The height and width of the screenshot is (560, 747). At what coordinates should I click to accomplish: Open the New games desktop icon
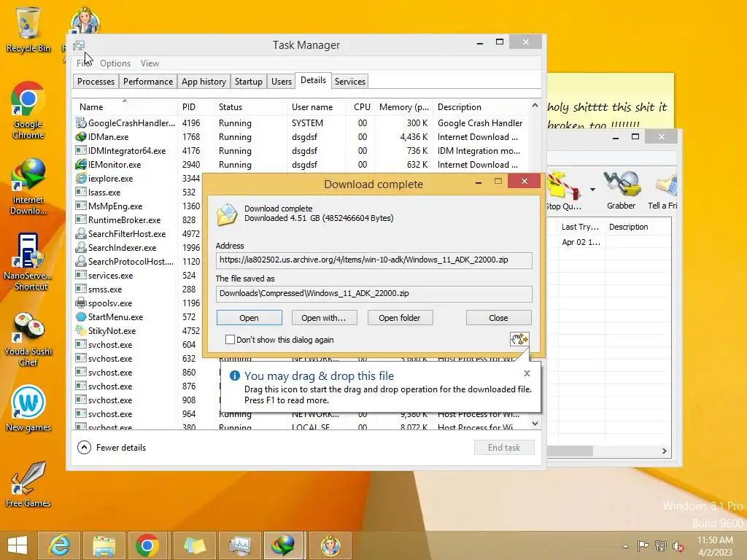(x=28, y=408)
